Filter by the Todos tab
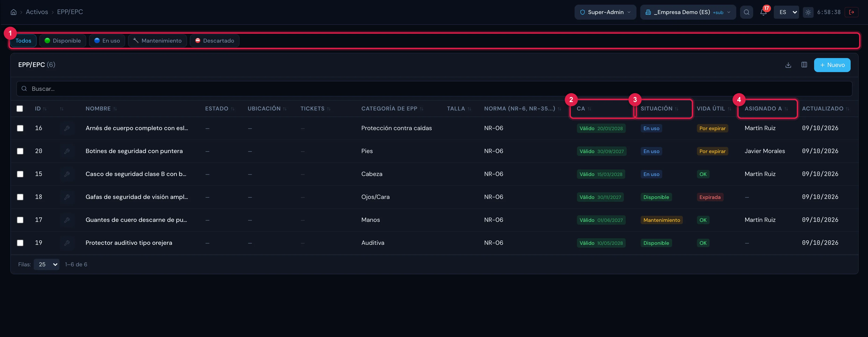868x337 pixels. pyautogui.click(x=23, y=41)
